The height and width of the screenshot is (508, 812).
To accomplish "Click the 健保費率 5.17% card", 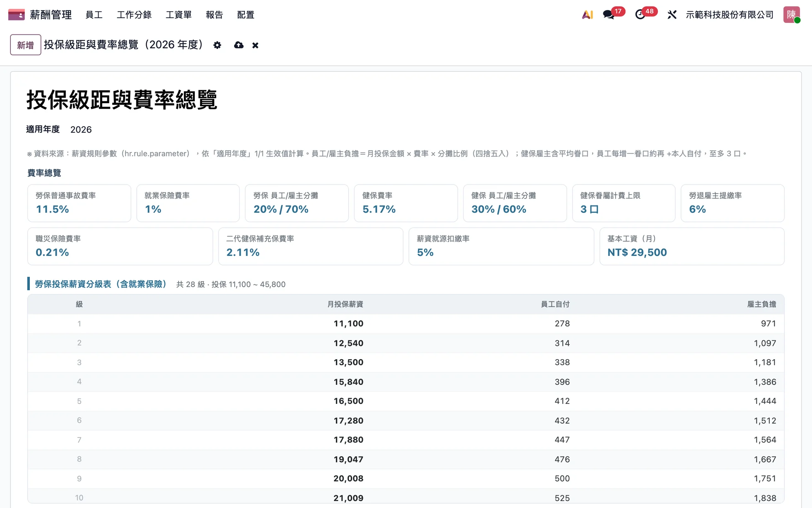I will [406, 203].
